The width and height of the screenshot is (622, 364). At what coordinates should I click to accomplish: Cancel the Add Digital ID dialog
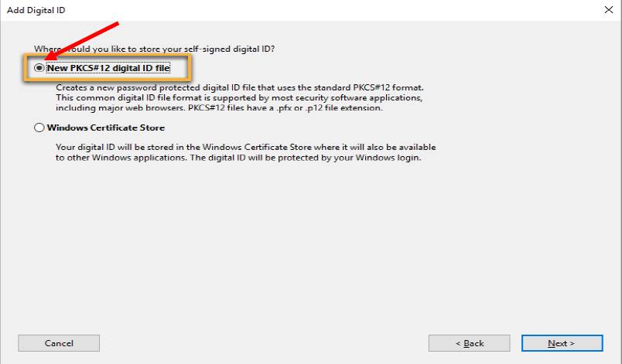click(x=59, y=343)
